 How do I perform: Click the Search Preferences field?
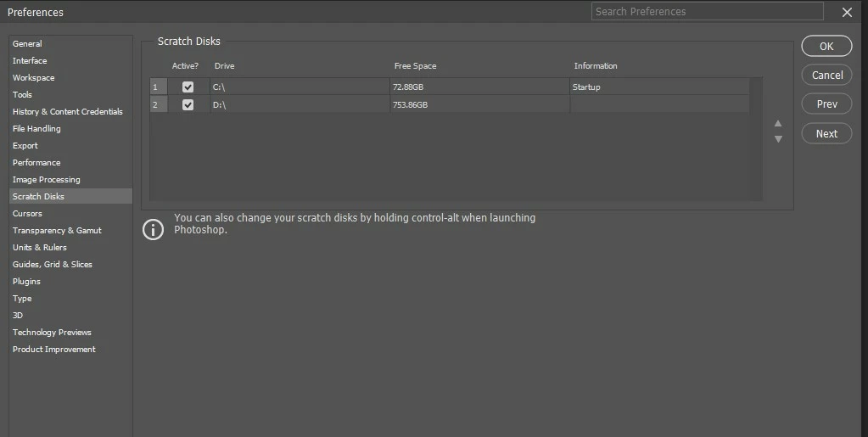[707, 12]
